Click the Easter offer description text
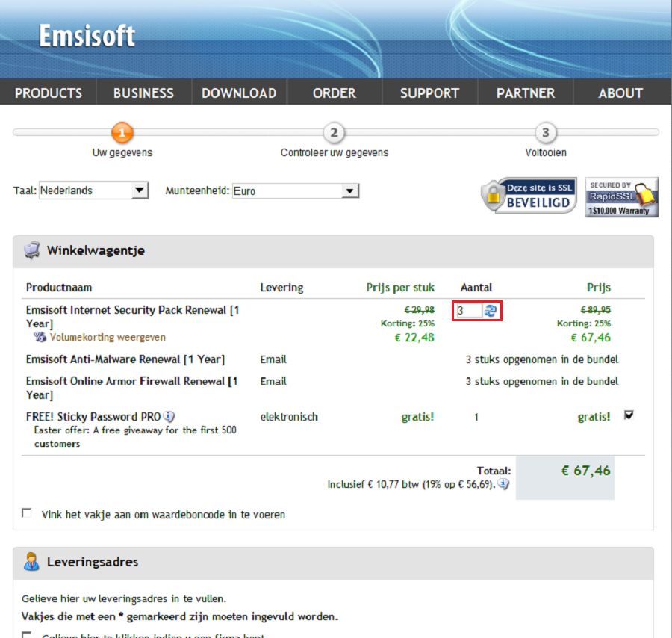 [135, 437]
